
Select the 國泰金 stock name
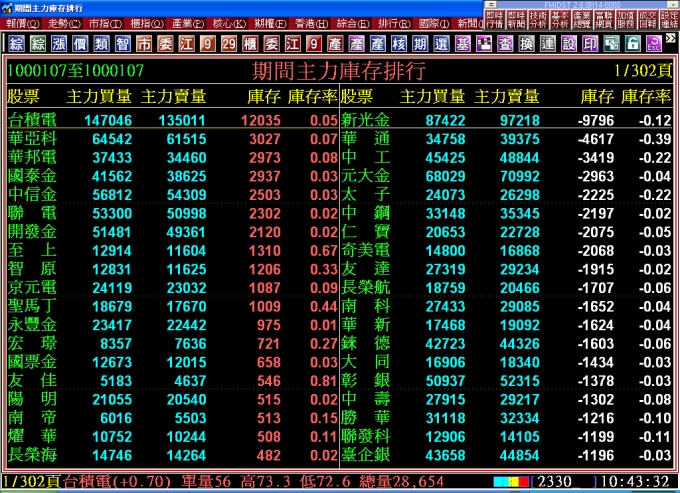pos(33,176)
